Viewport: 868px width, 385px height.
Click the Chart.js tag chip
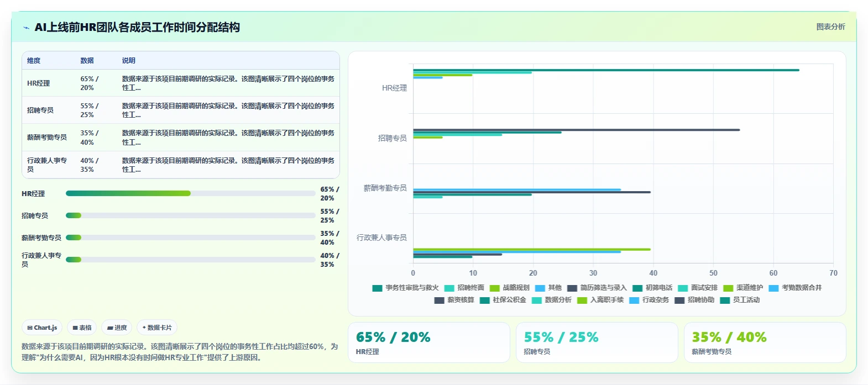pyautogui.click(x=42, y=328)
